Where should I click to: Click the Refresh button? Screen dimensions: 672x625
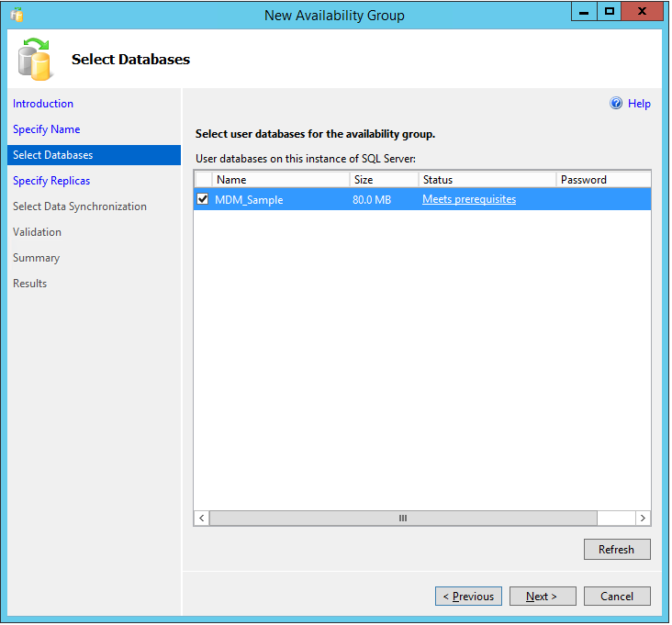(x=617, y=549)
